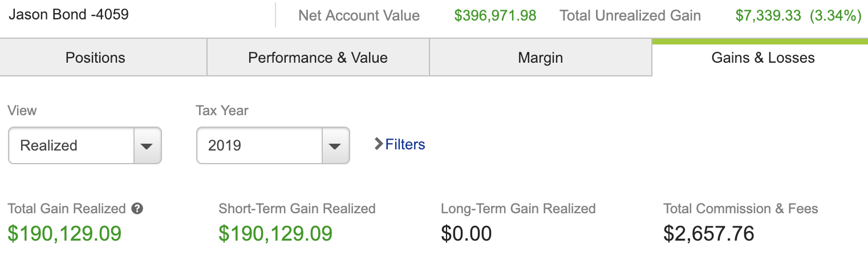This screenshot has width=868, height=260.
Task: Click the Short-Term Gain Realized amount
Action: pos(275,233)
